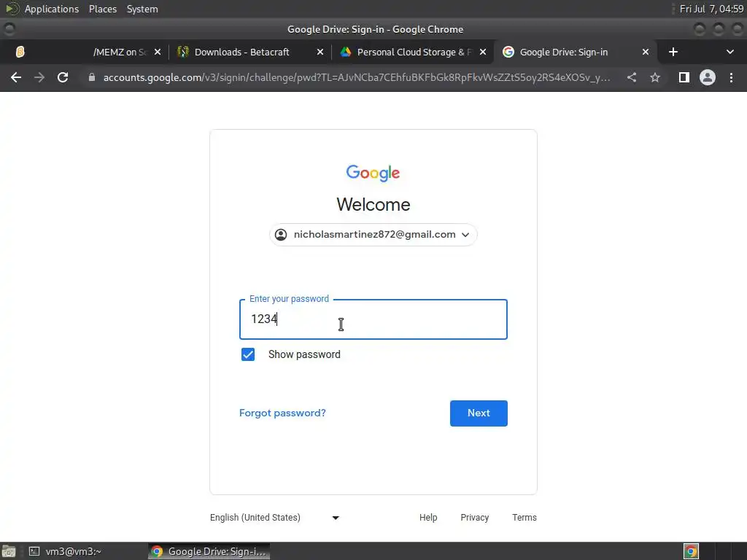Close the Downloads - Betacraft tab
The height and width of the screenshot is (560, 747).
(320, 52)
